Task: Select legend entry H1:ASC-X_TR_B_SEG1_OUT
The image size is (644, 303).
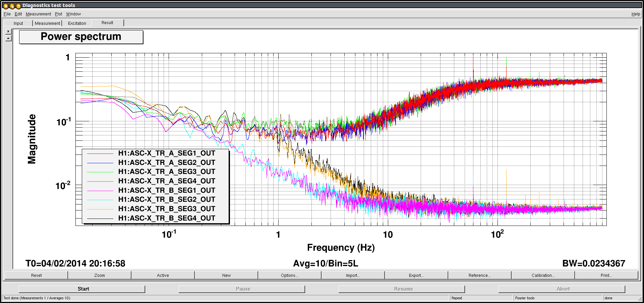Action: coord(167,190)
